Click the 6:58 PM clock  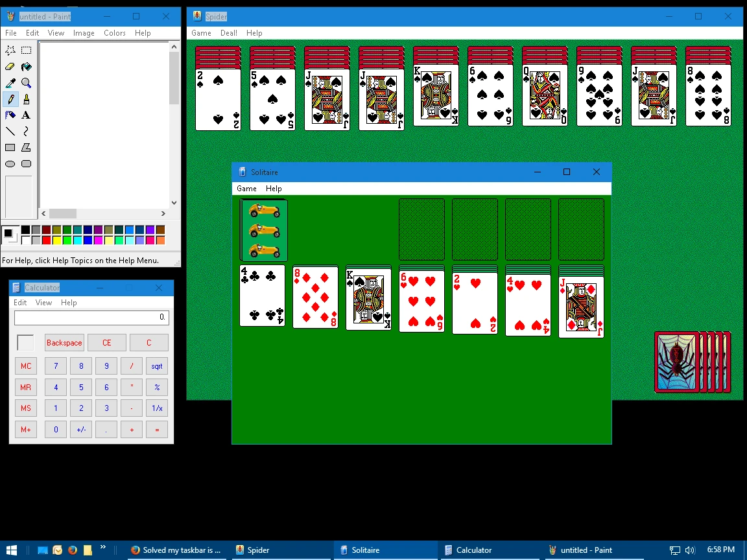click(x=720, y=550)
